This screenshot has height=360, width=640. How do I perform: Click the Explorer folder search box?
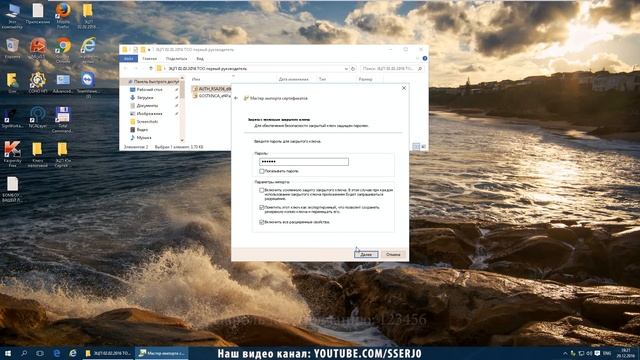392,69
